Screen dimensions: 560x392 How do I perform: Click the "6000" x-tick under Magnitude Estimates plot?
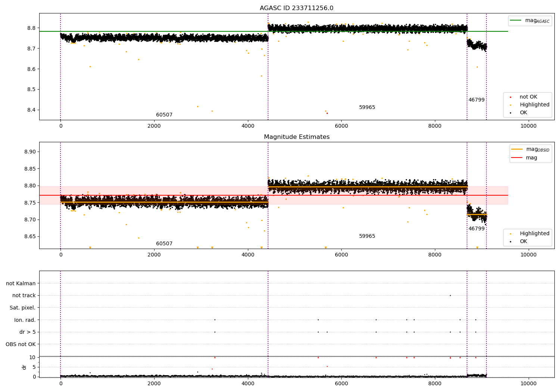[x=342, y=255]
